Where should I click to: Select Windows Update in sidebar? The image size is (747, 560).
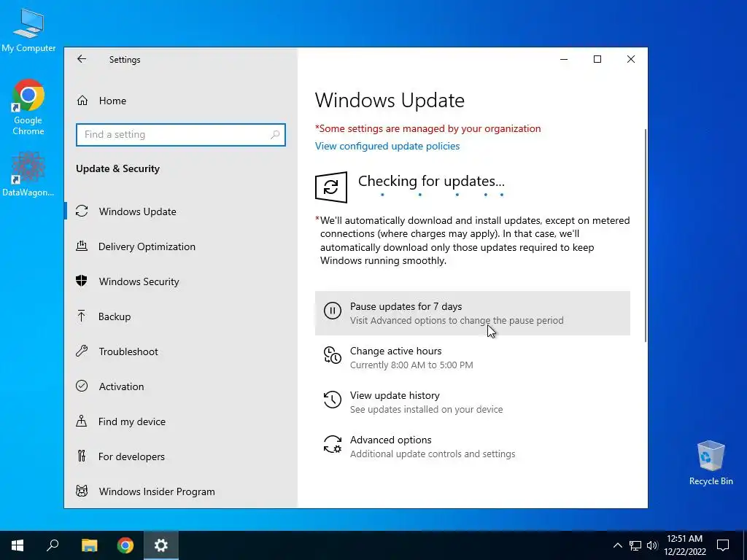(x=138, y=211)
